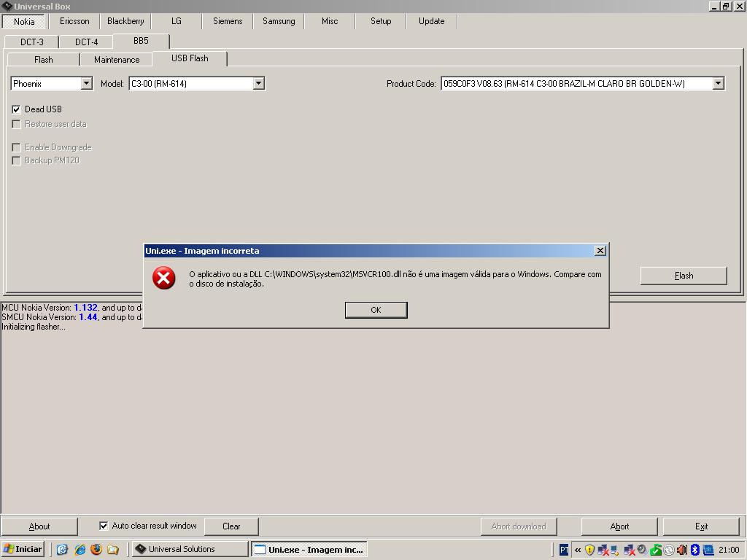Expand the Model C3-00 (RM-614) dropdown

click(258, 84)
